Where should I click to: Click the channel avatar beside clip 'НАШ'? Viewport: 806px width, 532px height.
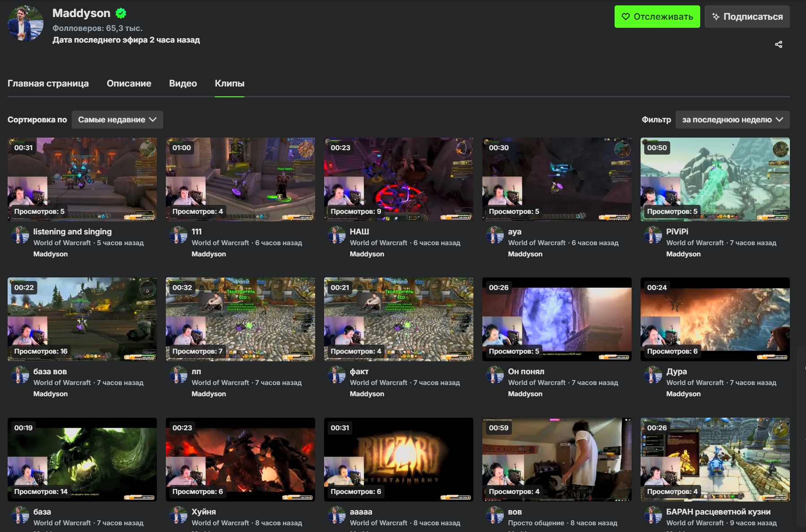tap(336, 235)
